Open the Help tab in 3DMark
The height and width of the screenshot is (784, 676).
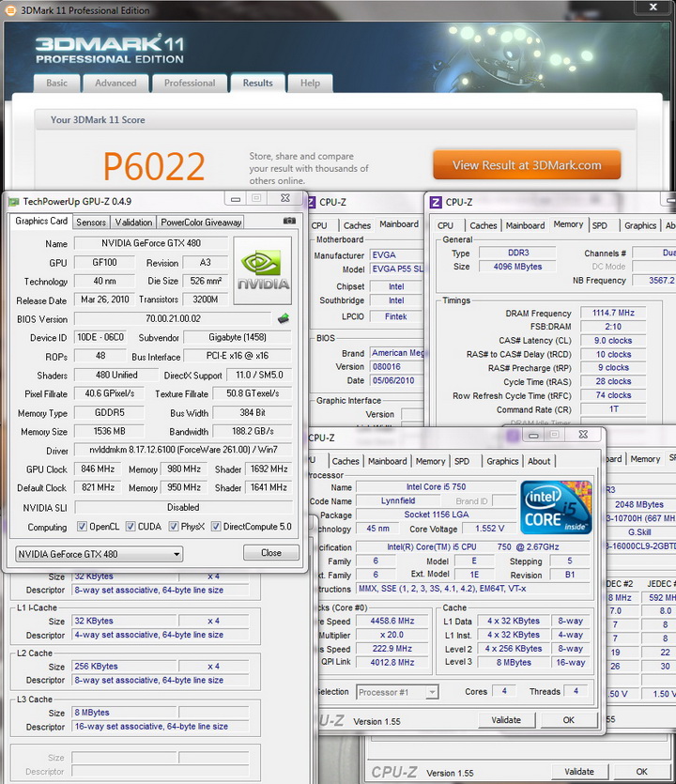[x=311, y=83]
